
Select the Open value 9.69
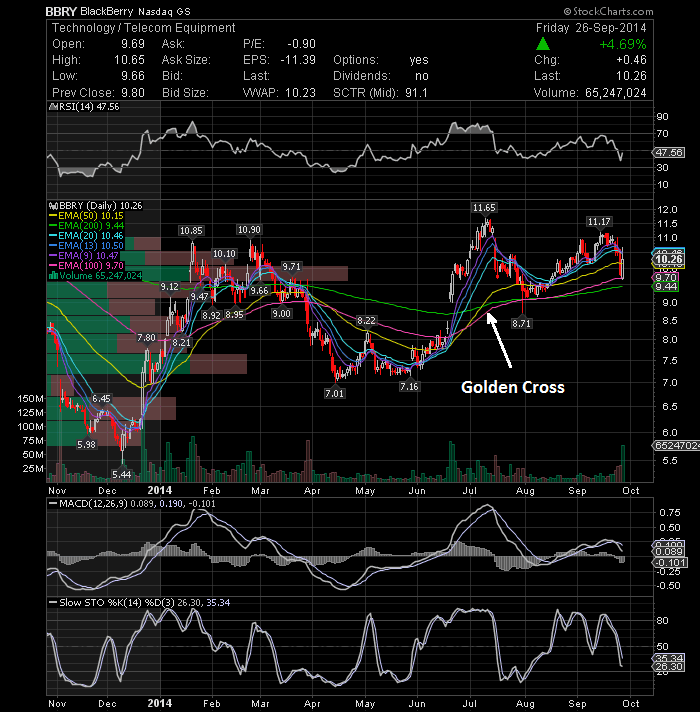(133, 44)
